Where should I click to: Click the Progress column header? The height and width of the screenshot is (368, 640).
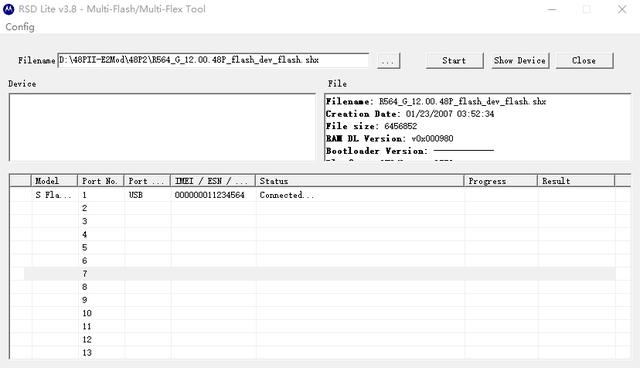pos(500,181)
